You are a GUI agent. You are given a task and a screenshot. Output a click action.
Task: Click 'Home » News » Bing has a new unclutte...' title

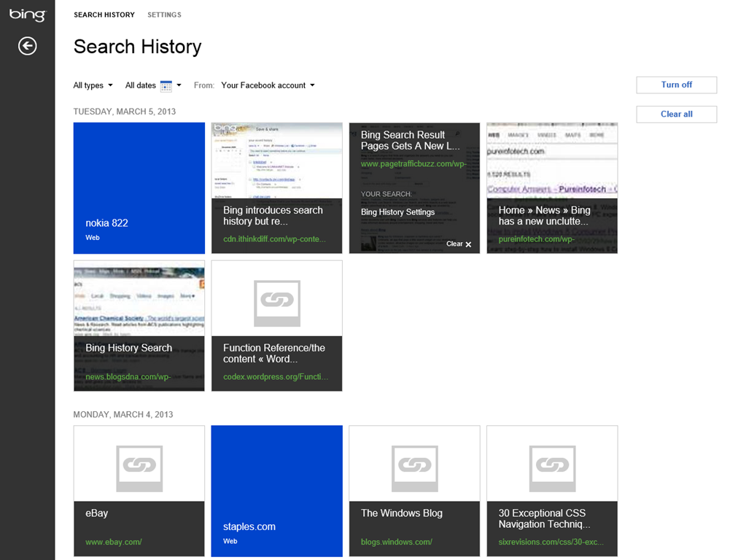tap(544, 216)
